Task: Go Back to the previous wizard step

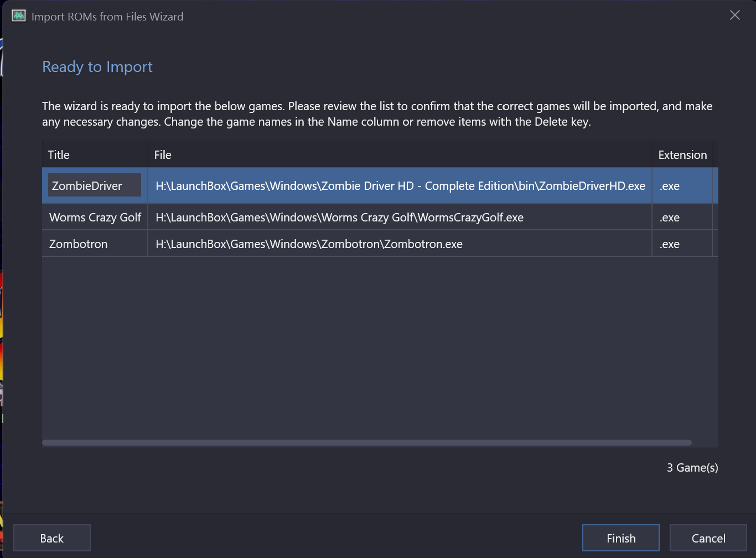Action: (52, 538)
